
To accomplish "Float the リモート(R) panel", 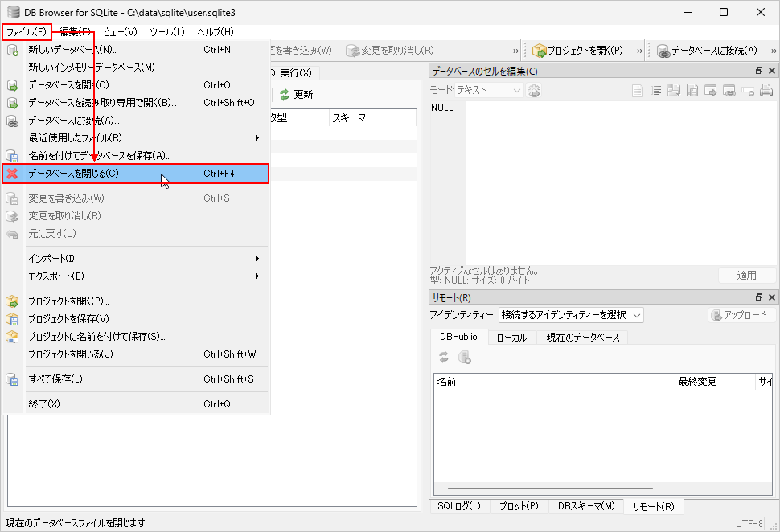I will tap(759, 297).
